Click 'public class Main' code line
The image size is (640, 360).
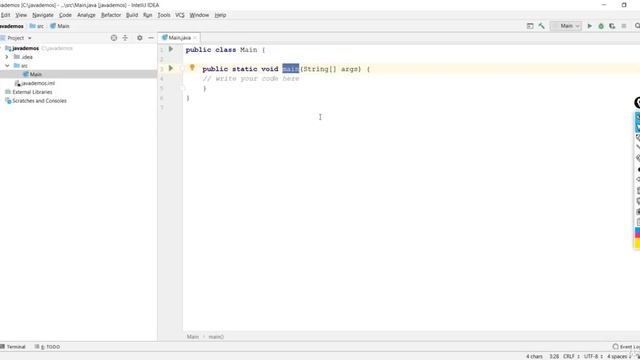pos(225,50)
